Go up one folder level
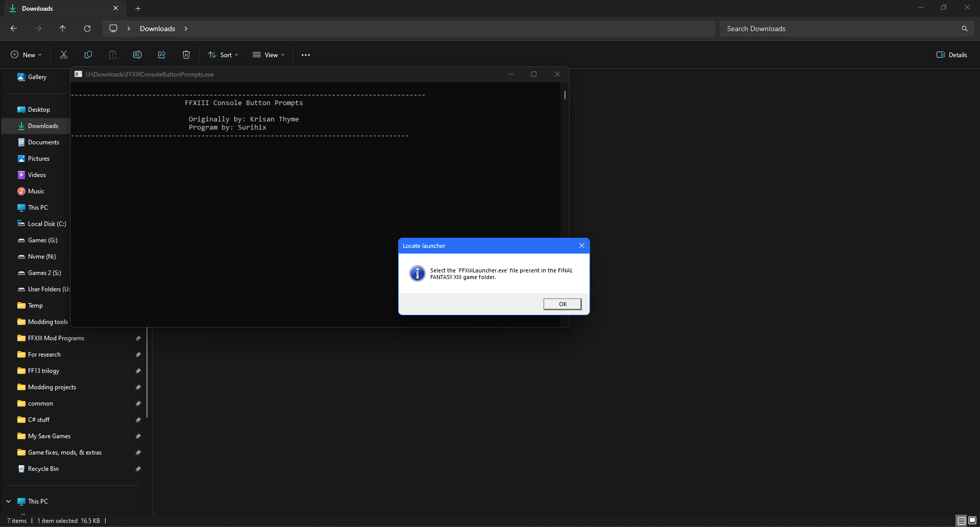Image resolution: width=980 pixels, height=527 pixels. [x=63, y=29]
